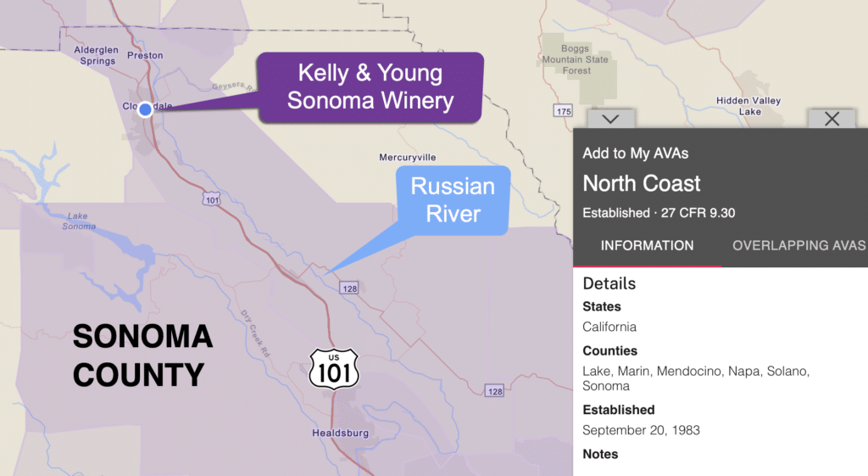Click the Kelly & Young Sonoma Winery callout

tap(370, 87)
